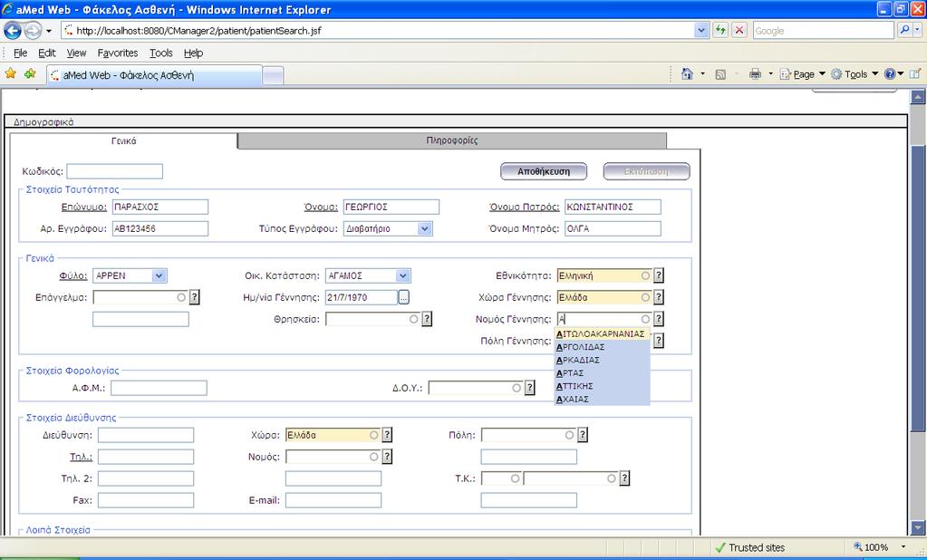The height and width of the screenshot is (560, 927).
Task: Open lookup help for address Πόλη field
Action: pyautogui.click(x=583, y=435)
